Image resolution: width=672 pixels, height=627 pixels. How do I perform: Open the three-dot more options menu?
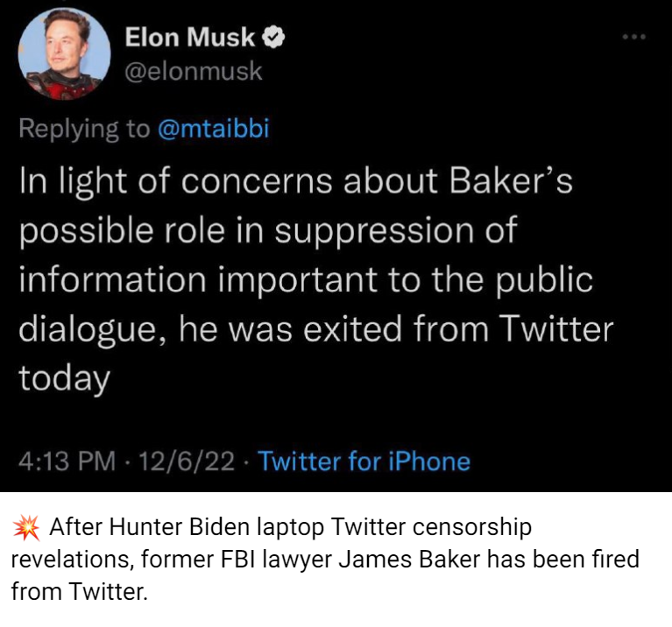click(x=633, y=38)
